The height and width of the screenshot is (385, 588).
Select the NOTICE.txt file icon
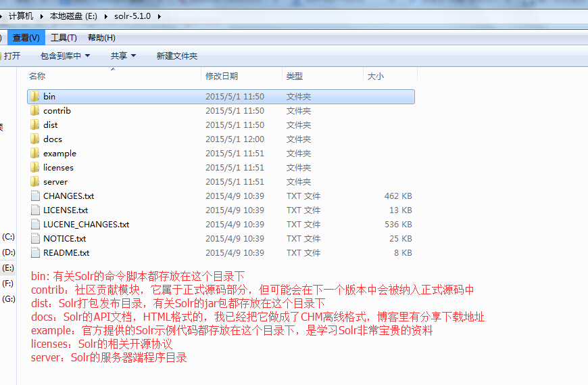point(35,239)
